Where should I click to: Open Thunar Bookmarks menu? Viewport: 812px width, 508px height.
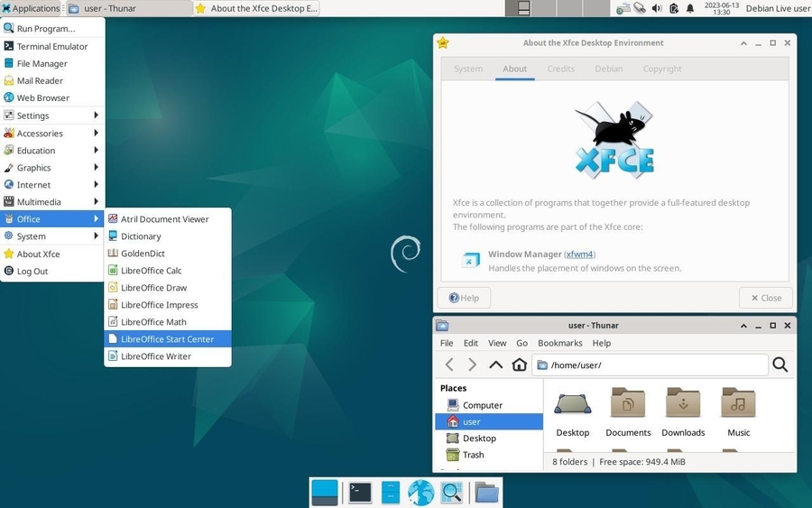coord(559,343)
